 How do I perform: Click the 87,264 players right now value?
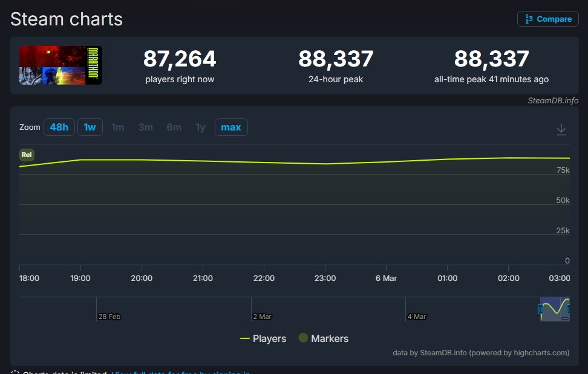pos(180,59)
